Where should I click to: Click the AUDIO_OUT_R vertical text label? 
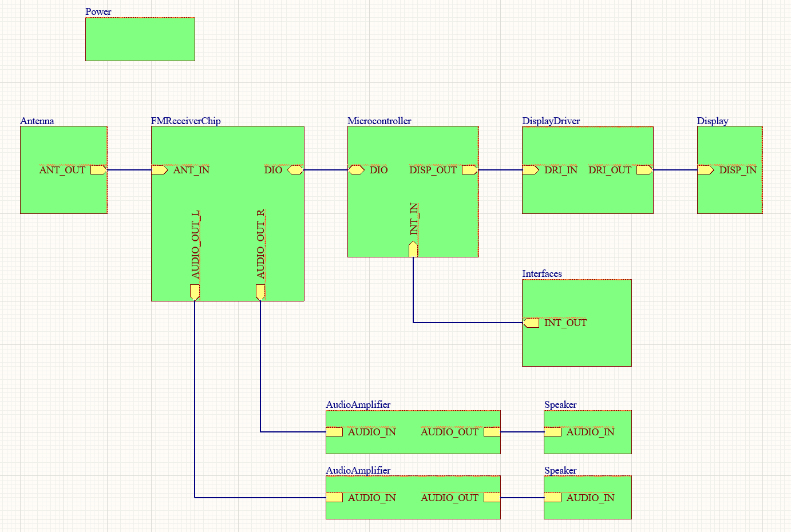(x=261, y=244)
